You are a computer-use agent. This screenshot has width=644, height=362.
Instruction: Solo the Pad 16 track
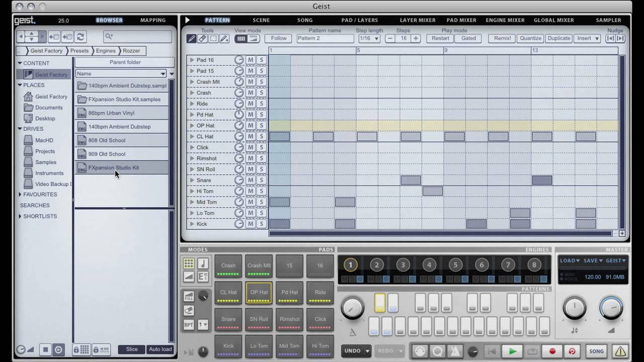coord(261,60)
